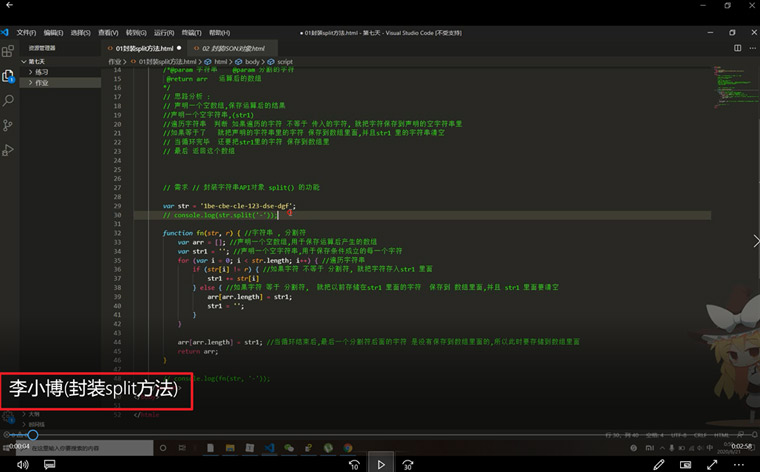The width and height of the screenshot is (760, 472).
Task: Open the Explorer view with the files icon
Action: pos(8,76)
